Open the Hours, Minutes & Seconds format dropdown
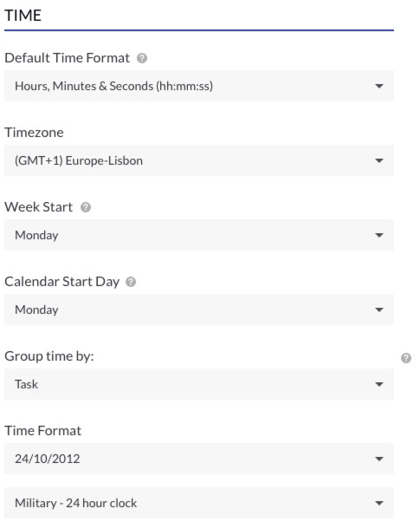The image size is (420, 528). click(199, 86)
